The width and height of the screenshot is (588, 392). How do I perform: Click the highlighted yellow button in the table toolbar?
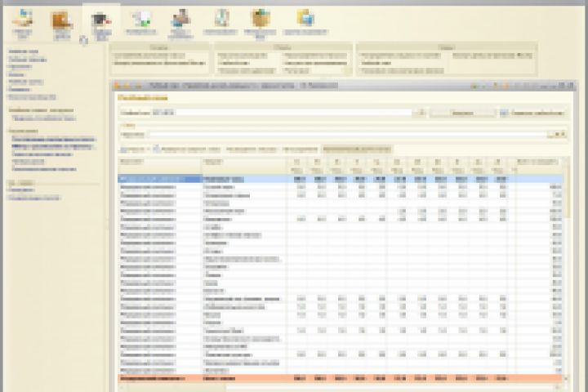pos(357,149)
